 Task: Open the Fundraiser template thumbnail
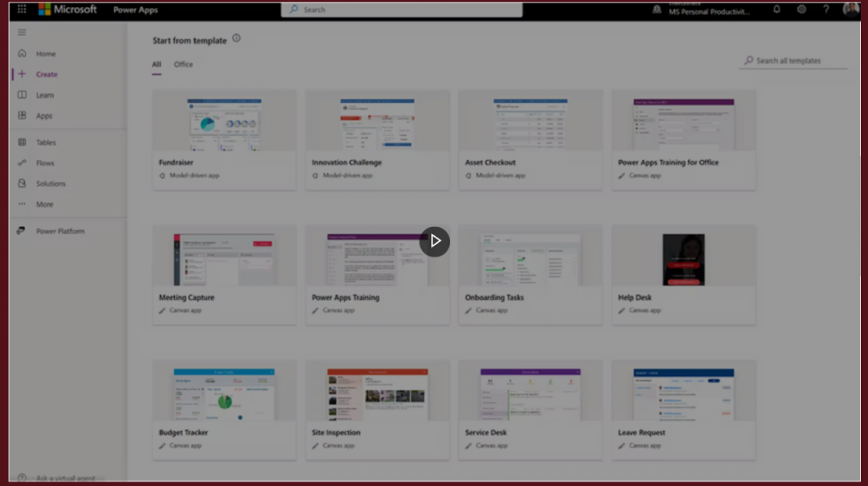(224, 121)
